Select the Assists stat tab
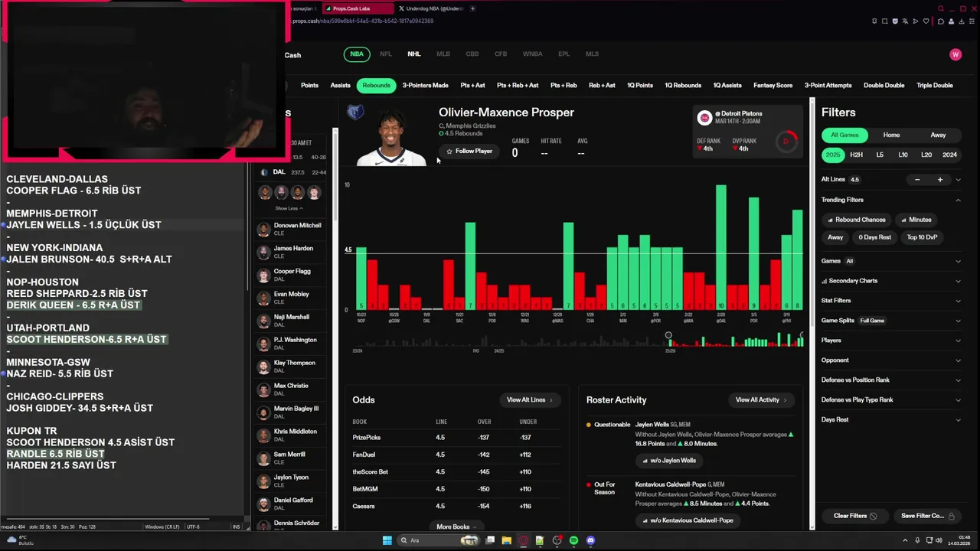 click(x=341, y=86)
